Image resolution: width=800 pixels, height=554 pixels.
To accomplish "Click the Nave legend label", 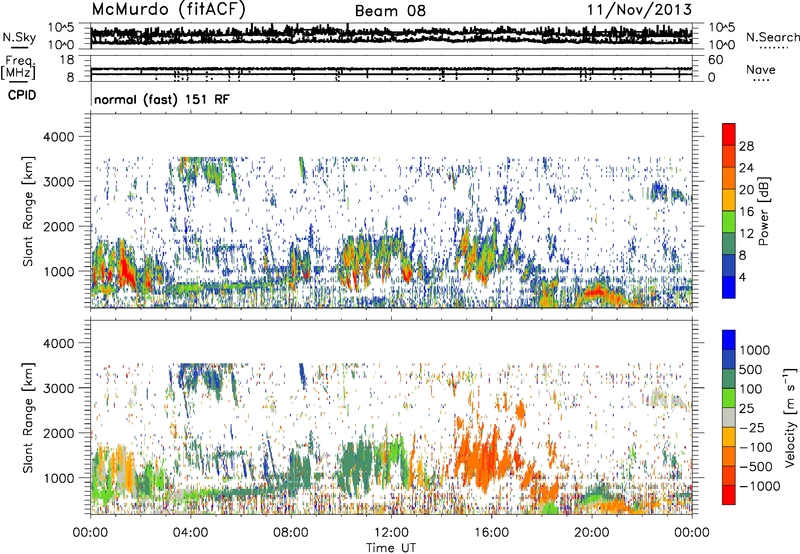I will click(x=760, y=69).
